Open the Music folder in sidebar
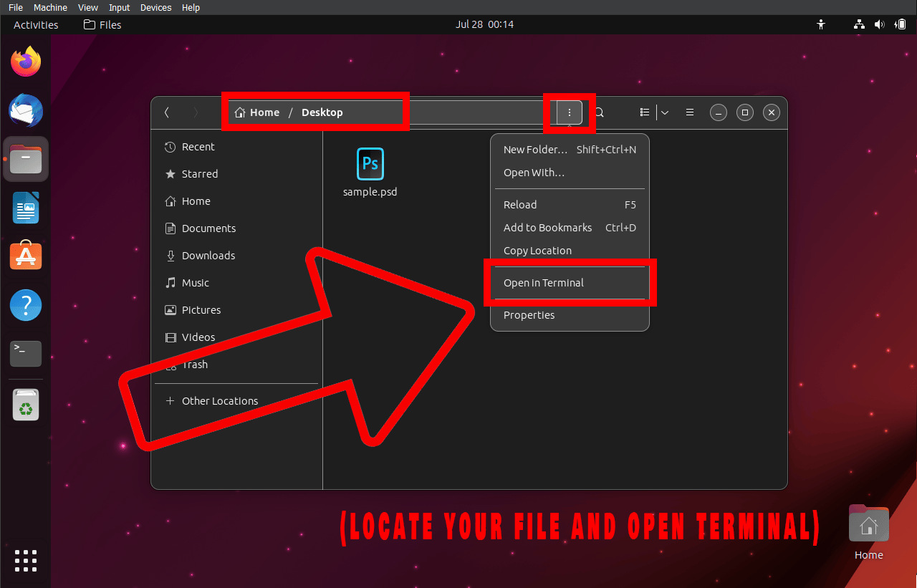Image resolution: width=917 pixels, height=588 pixels. (x=195, y=282)
